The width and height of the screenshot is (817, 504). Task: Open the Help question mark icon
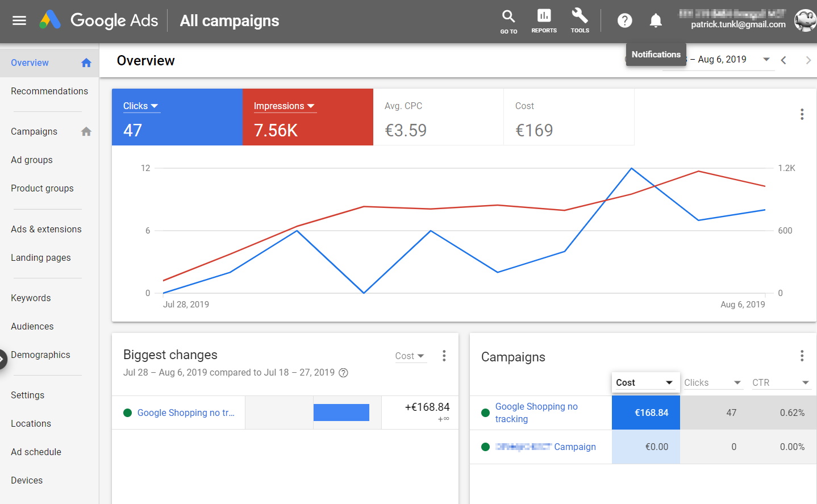point(624,21)
